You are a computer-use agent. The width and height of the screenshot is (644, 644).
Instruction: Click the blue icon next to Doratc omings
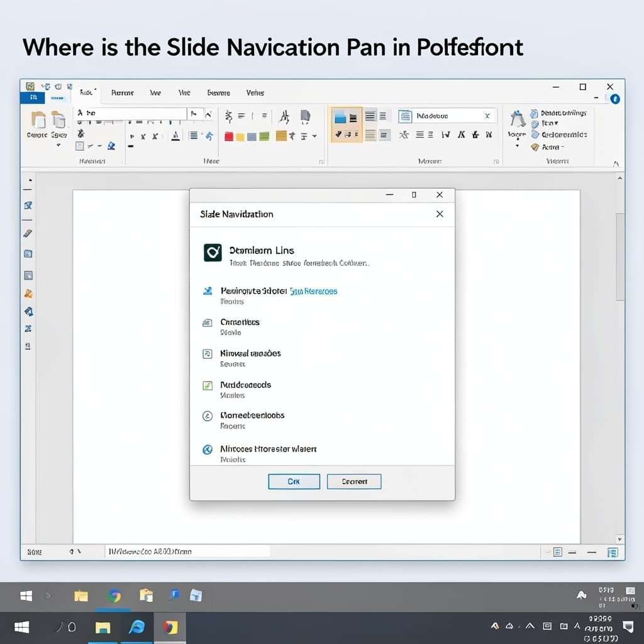click(534, 113)
